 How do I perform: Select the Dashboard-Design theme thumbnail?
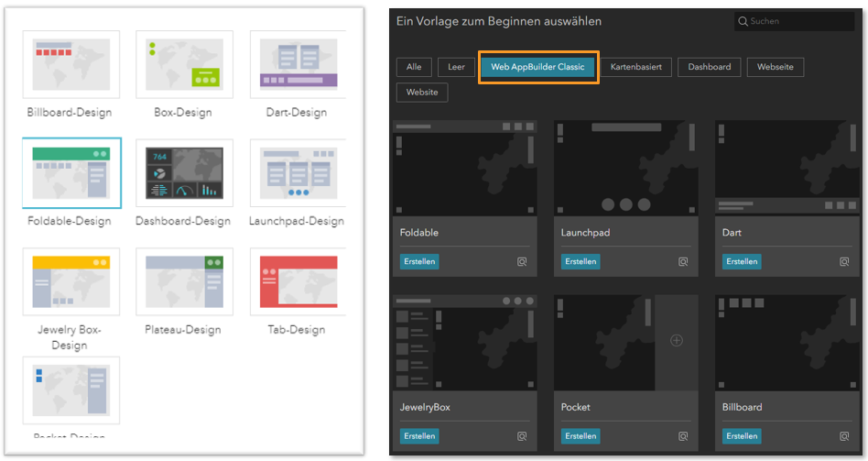point(184,173)
